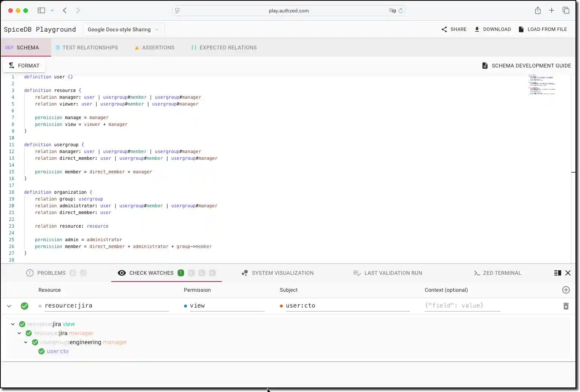Click the Load From File icon

(x=522, y=29)
